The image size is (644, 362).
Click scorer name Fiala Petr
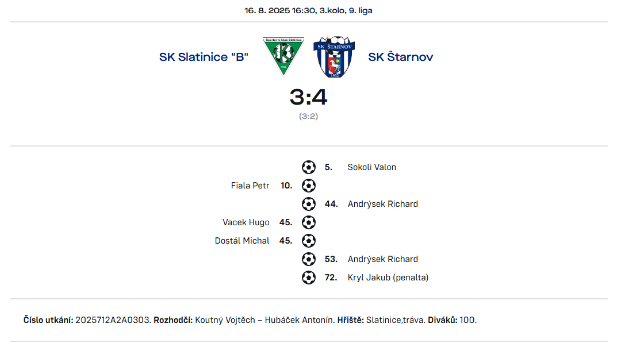[250, 186]
